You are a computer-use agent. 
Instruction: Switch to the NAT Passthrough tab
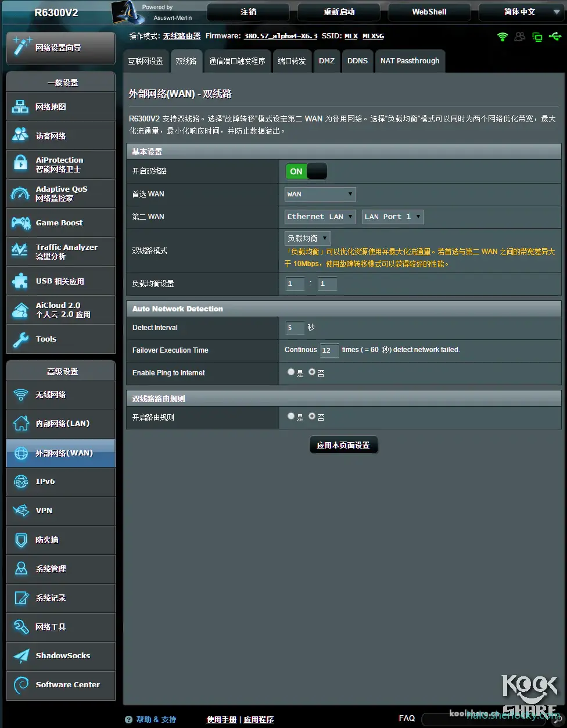click(x=410, y=60)
